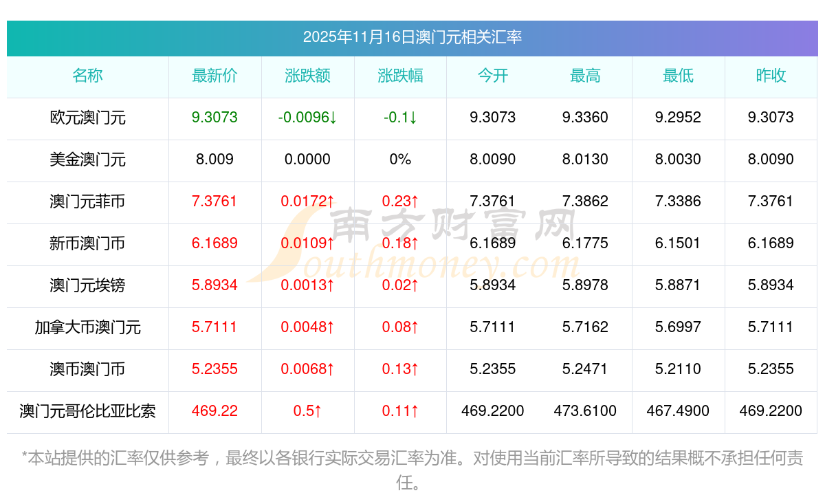Click the change percent 0.18↑
Viewport: 825px width, 504px height.
[x=400, y=243]
